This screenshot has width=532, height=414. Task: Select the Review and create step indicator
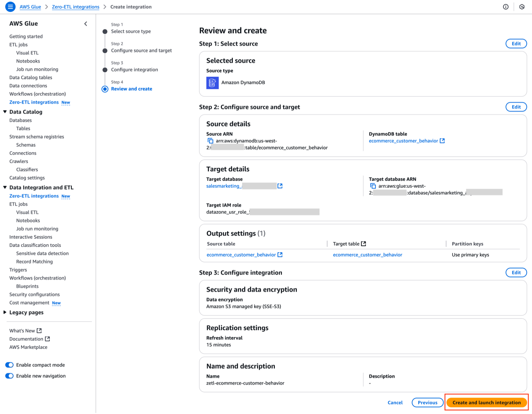click(105, 89)
